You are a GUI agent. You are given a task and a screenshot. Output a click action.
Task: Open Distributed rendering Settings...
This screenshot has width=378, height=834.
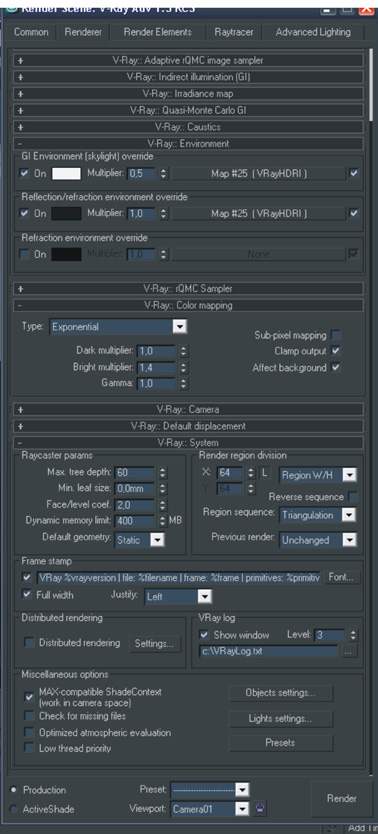tap(154, 644)
